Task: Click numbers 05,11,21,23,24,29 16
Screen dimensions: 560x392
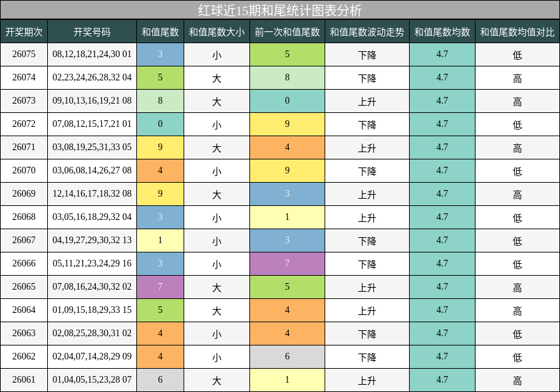Action: (92, 263)
